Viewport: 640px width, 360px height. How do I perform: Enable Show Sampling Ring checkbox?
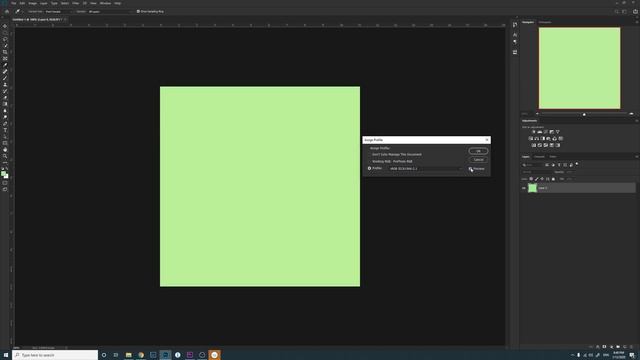coord(138,11)
